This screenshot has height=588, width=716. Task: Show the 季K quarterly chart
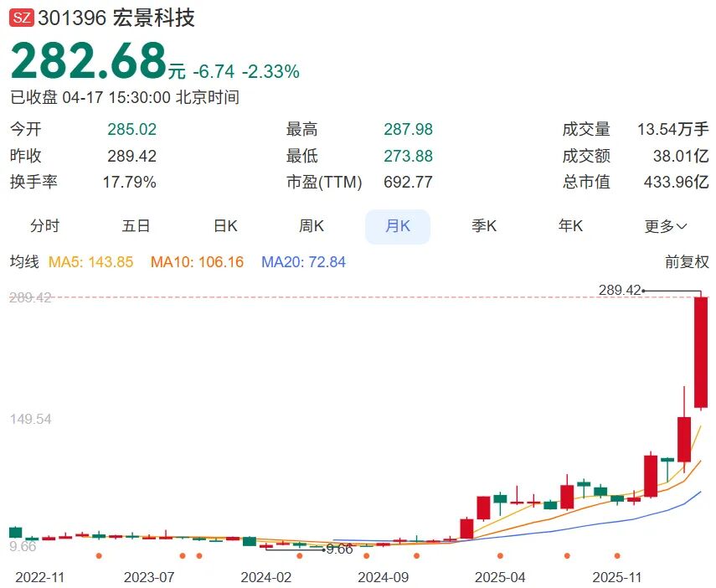click(484, 226)
